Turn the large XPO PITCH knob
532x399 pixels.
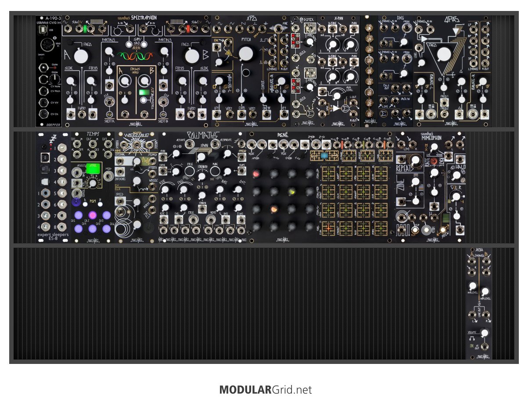pos(247,54)
